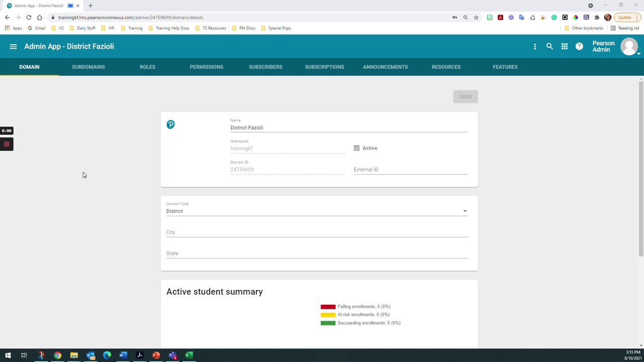Open the Reading list panel
Screen dimensions: 644x362
coord(625,28)
